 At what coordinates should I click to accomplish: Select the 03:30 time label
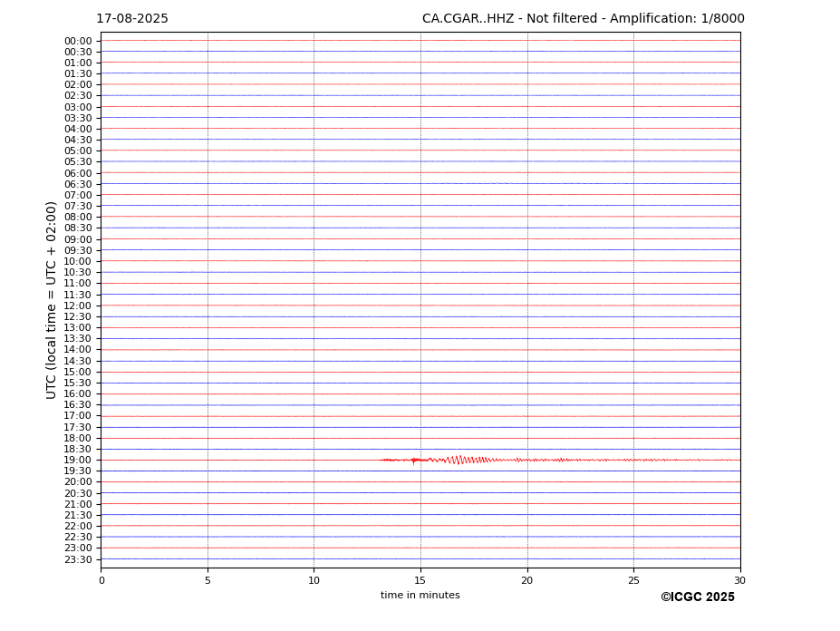click(78, 119)
